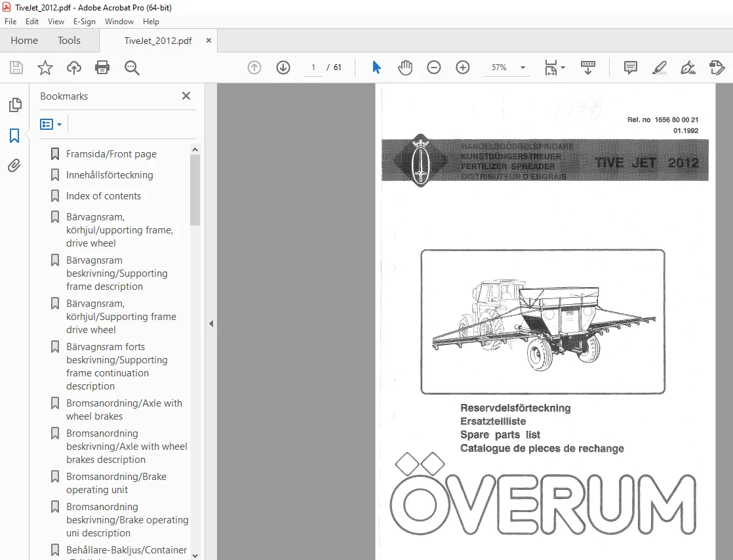Image resolution: width=733 pixels, height=560 pixels.
Task: Switch to the Home tab
Action: click(x=24, y=41)
